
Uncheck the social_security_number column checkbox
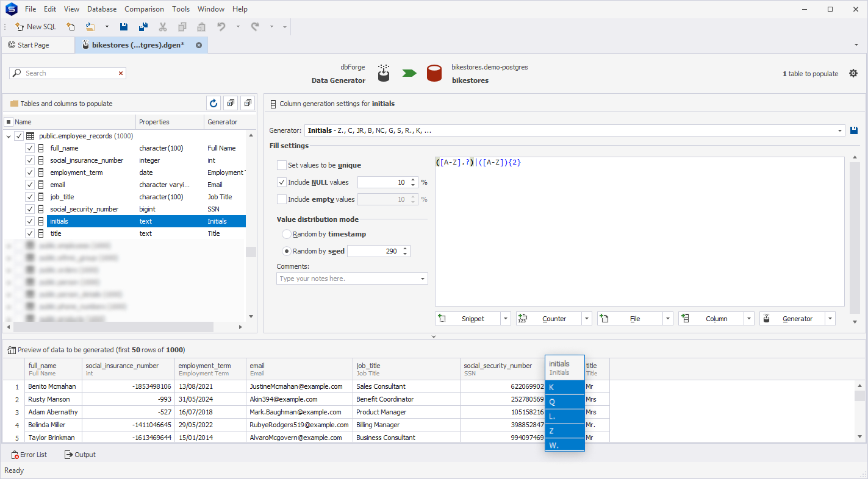[29, 209]
